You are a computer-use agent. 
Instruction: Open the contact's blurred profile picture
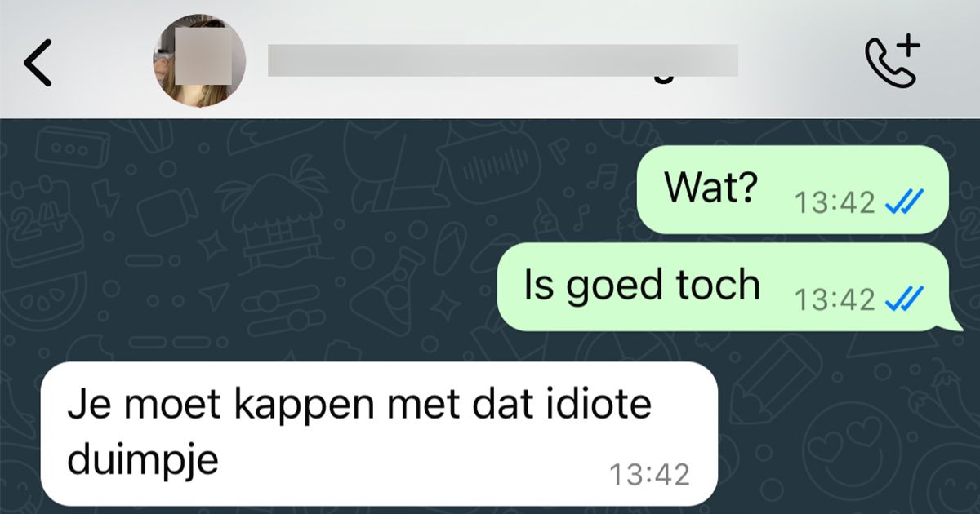199,60
